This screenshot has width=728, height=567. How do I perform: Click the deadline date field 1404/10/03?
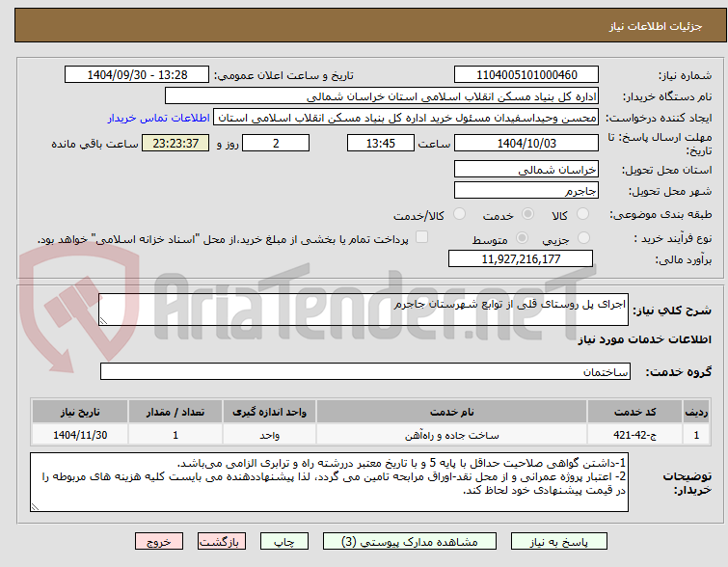pos(526,143)
